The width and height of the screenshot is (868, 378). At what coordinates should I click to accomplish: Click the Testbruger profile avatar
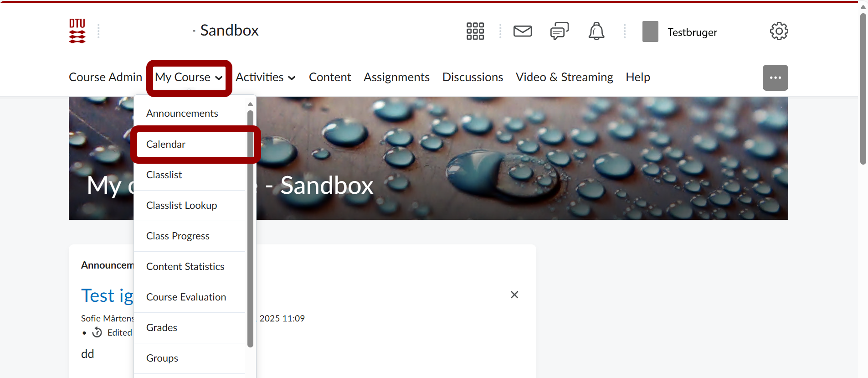(650, 31)
